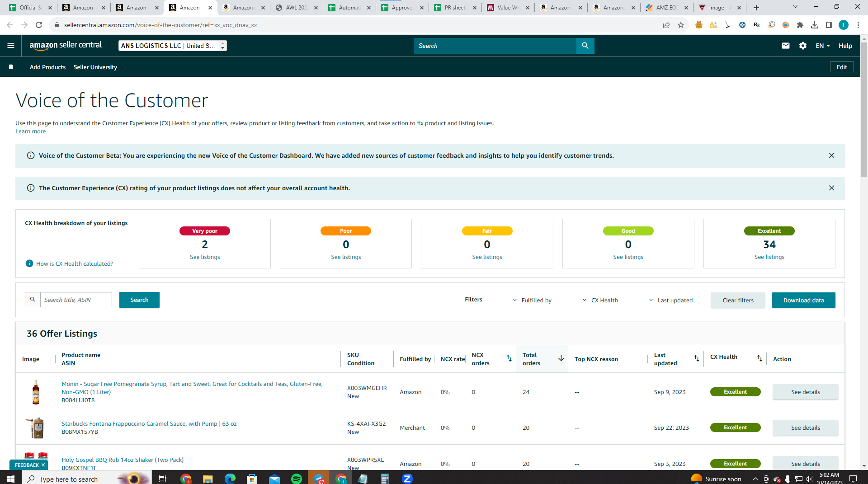The height and width of the screenshot is (484, 868).
Task: Switch to the Value Wh browser tab
Action: tap(508, 8)
